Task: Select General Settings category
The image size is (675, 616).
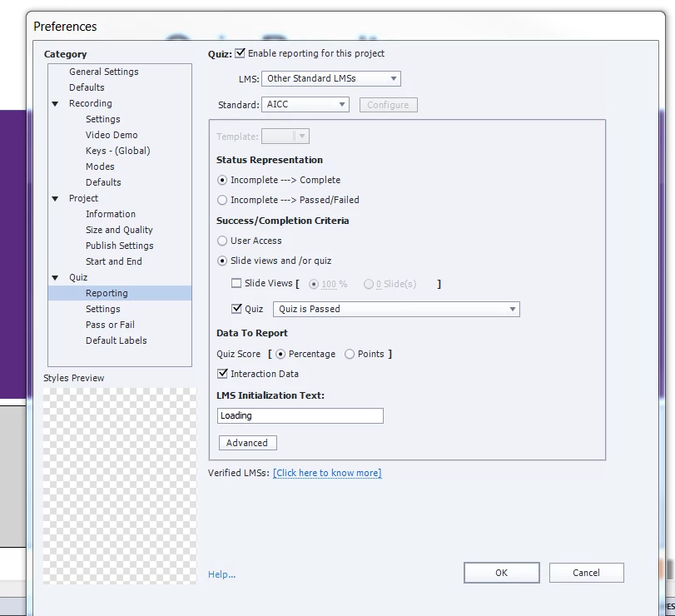Action: click(x=104, y=72)
